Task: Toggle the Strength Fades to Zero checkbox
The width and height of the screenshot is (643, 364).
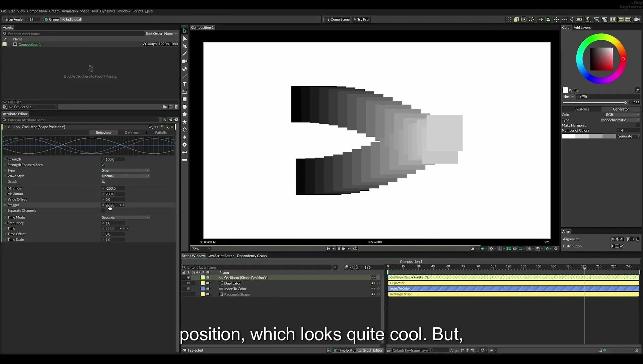Action: click(103, 165)
